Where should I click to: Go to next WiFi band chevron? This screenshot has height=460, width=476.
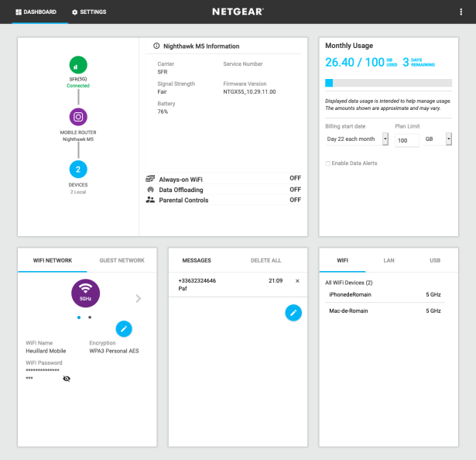click(x=139, y=299)
